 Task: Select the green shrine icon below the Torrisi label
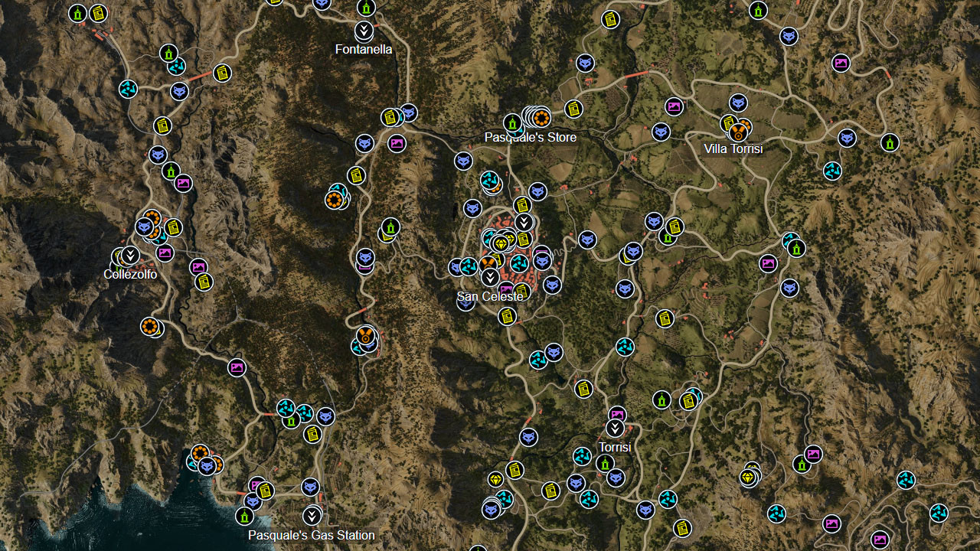pyautogui.click(x=605, y=464)
